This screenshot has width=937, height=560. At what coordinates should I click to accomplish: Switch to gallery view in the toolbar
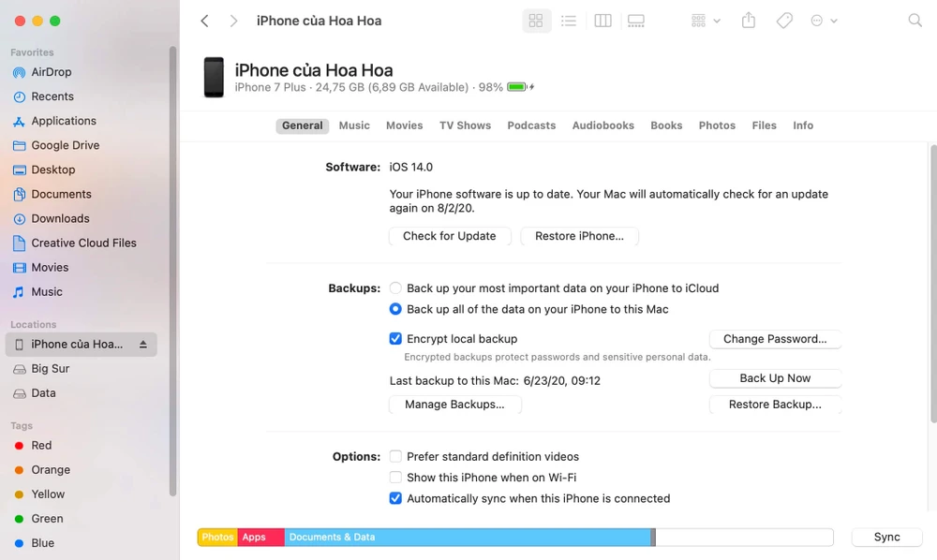(x=636, y=20)
